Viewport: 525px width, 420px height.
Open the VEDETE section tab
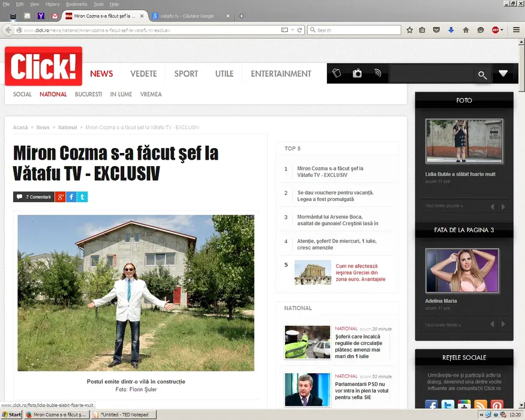click(143, 74)
